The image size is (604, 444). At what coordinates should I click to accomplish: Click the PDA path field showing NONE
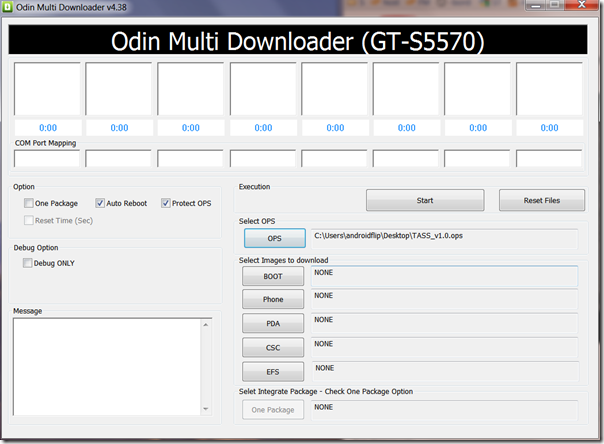(445, 323)
